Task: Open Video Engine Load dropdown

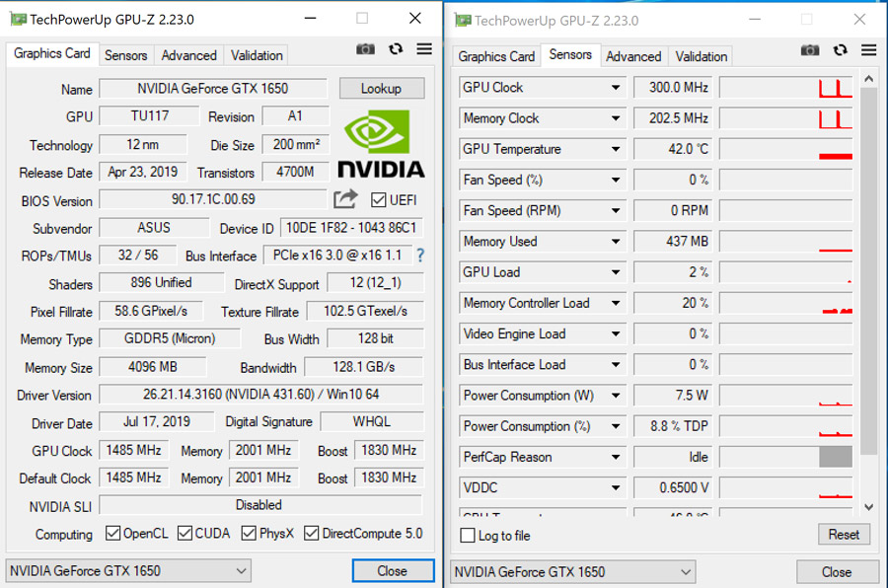Action: pyautogui.click(x=615, y=334)
